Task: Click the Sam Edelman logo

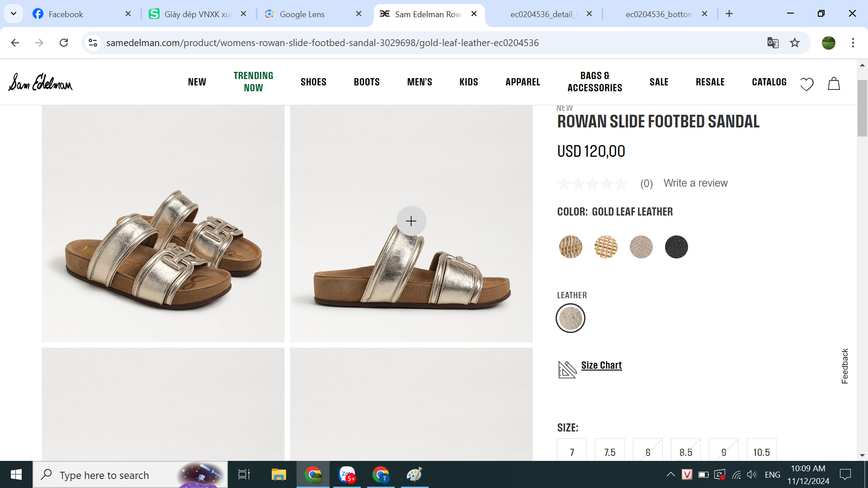Action: pos(41,82)
